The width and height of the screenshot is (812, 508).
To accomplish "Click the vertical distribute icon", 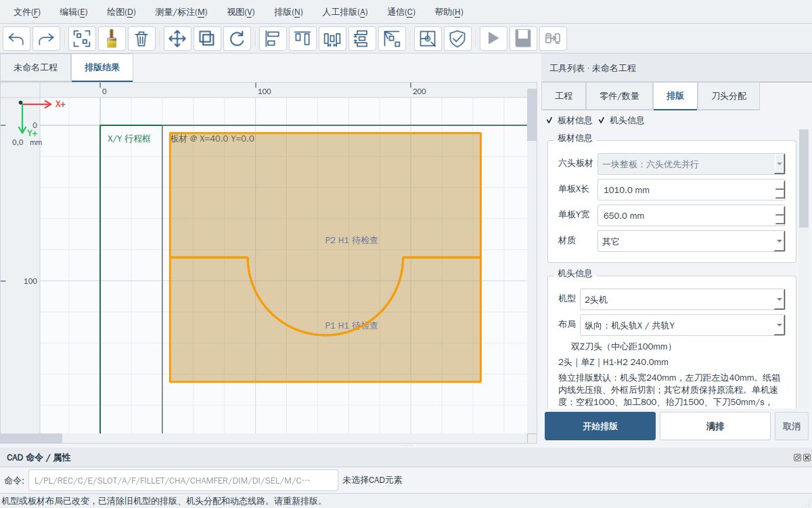I will tap(362, 39).
